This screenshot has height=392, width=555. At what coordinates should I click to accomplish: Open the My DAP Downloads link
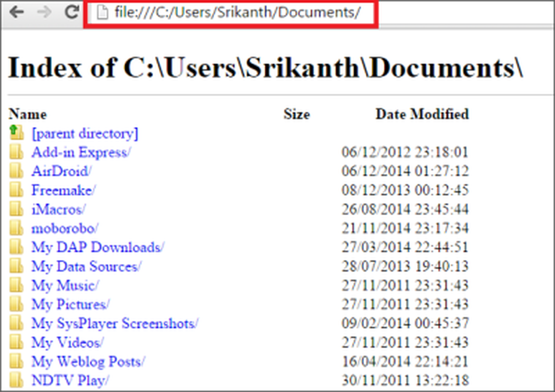pos(98,247)
